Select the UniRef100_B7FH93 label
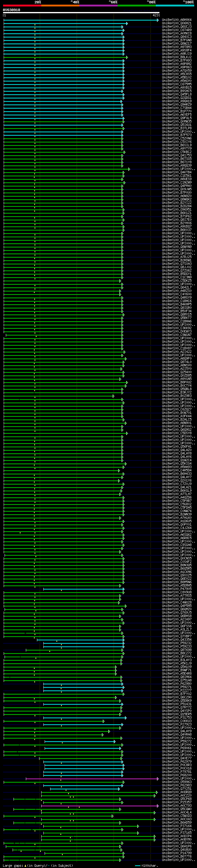 (177, 61)
